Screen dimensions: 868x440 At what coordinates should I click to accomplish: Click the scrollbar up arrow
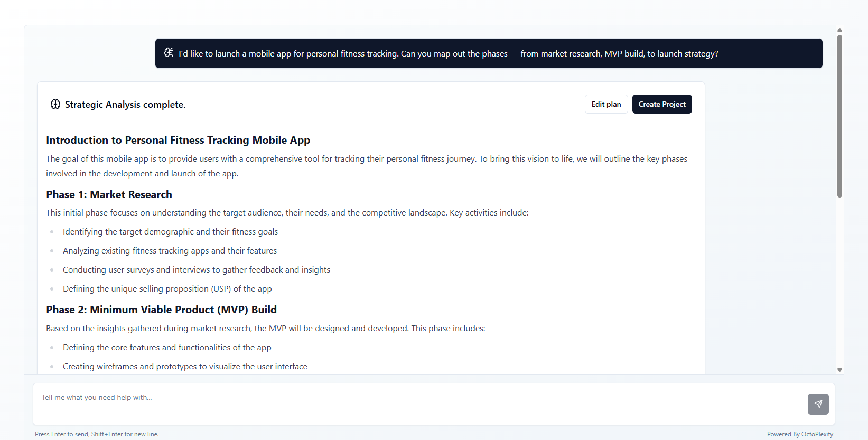pyautogui.click(x=839, y=30)
